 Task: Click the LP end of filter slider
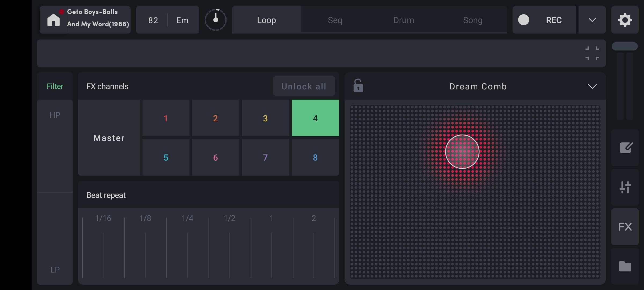pyautogui.click(x=55, y=270)
